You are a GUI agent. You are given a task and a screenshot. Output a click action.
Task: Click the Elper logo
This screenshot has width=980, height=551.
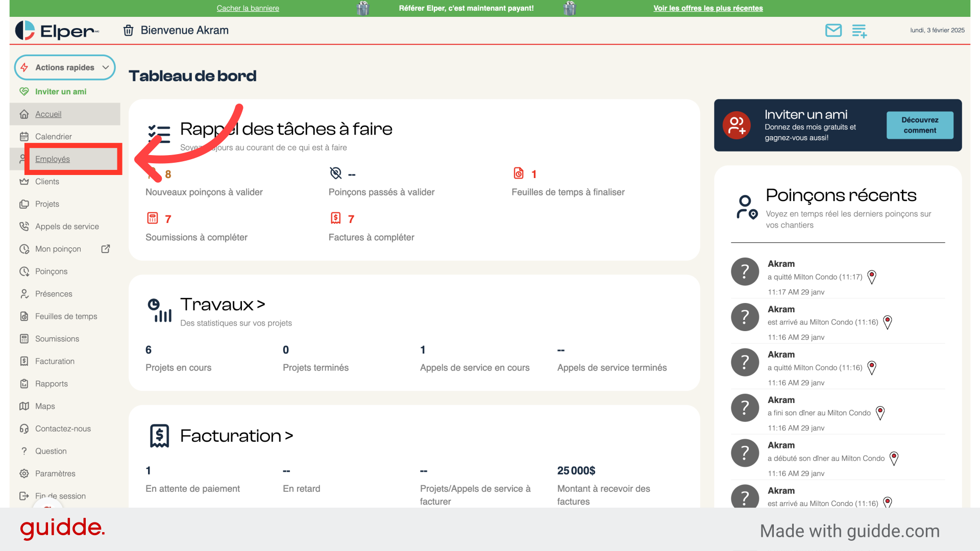(57, 31)
